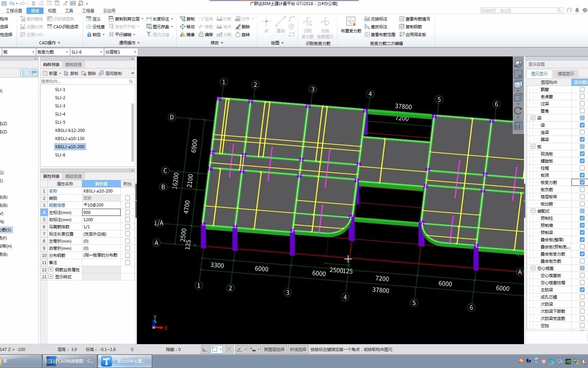Switch to the 楼层显示 tab
This screenshot has width=588, height=368.
566,74
